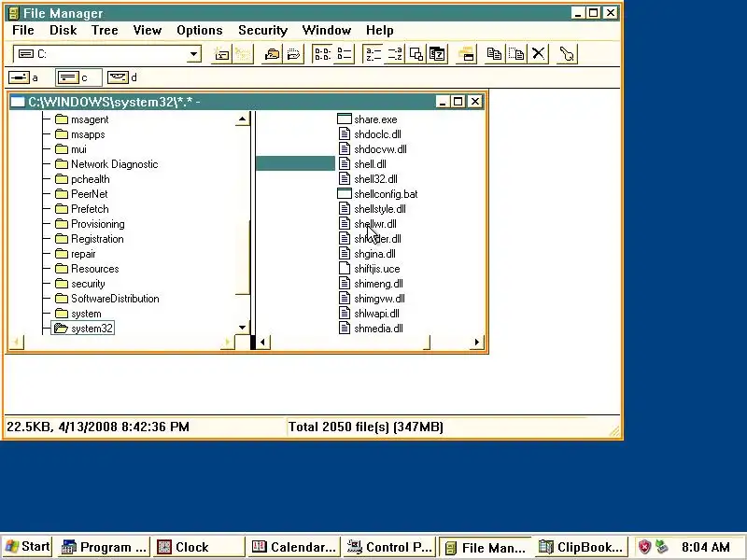747x560 pixels.
Task: Open the Tree menu
Action: pos(105,31)
